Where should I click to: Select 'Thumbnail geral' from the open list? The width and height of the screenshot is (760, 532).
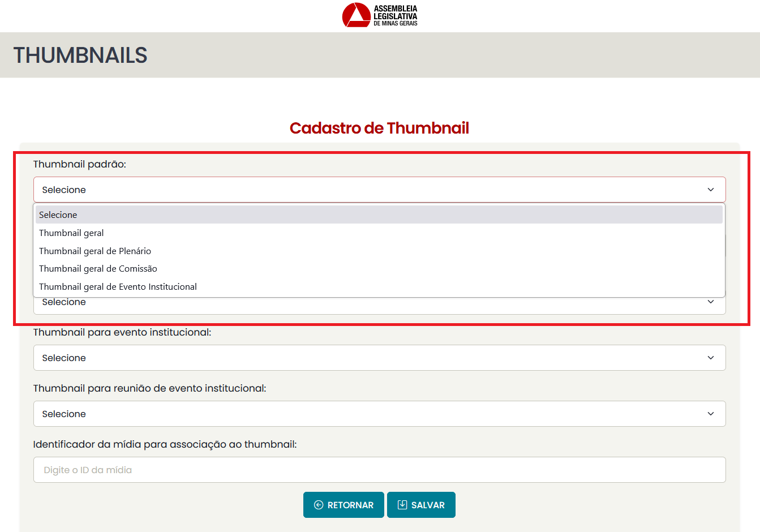pos(71,233)
